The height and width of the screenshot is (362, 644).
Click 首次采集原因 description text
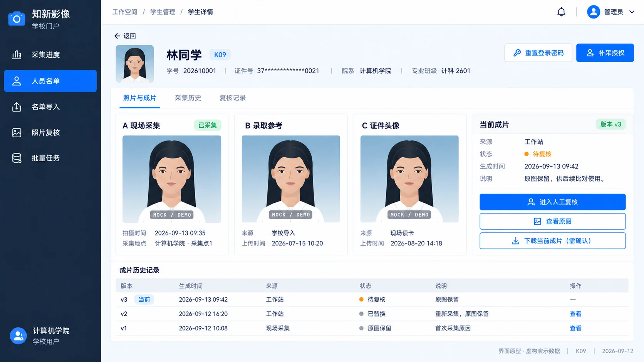coord(453,328)
